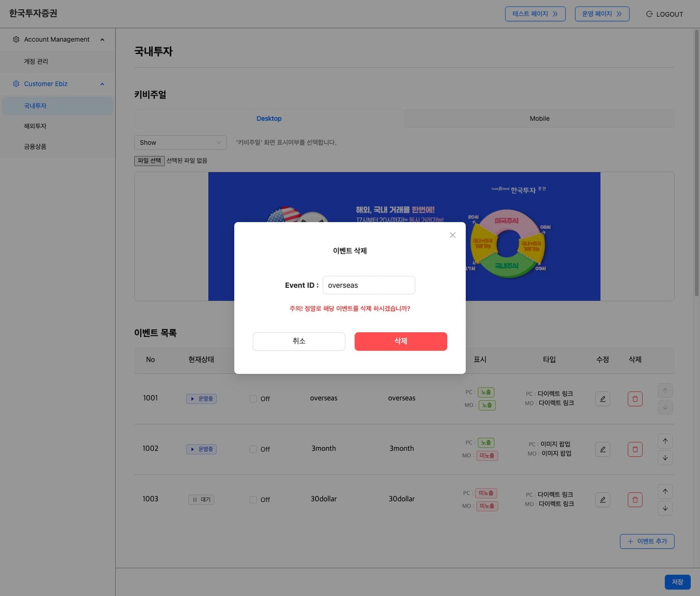Click the page vertical scrollbar
The image size is (700, 596).
tap(696, 162)
